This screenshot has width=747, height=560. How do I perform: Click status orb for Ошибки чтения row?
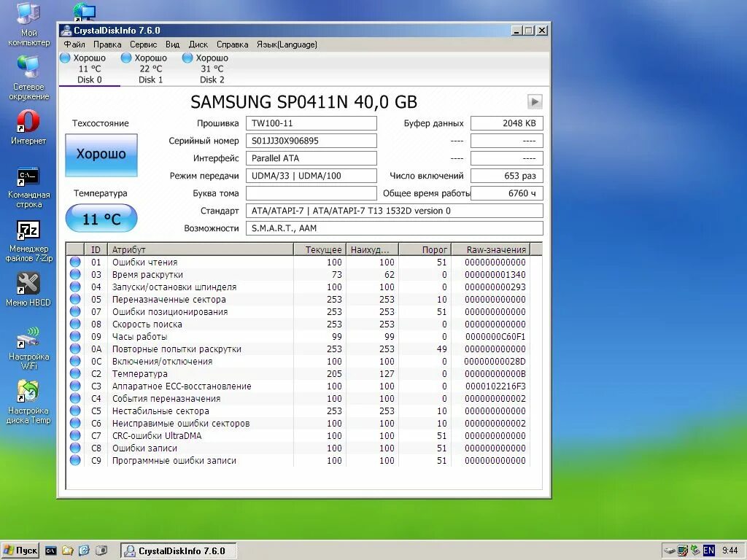pos(75,262)
